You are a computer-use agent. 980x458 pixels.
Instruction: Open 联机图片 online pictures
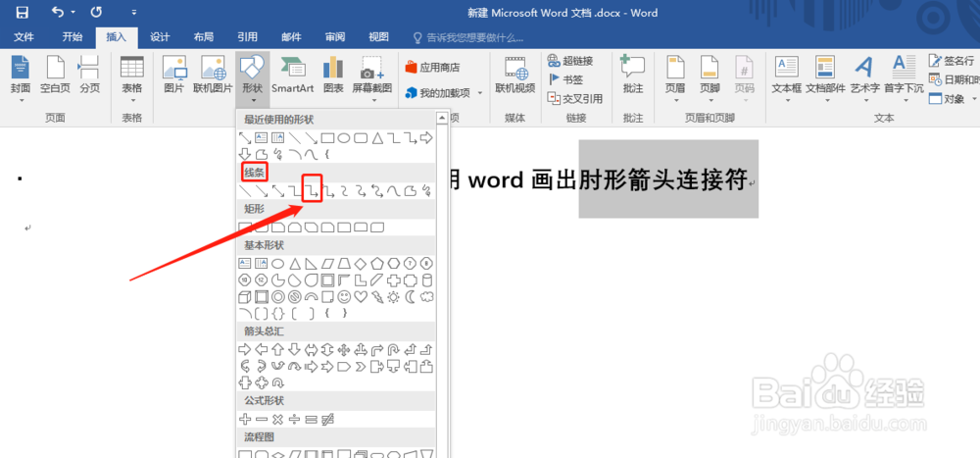(213, 76)
